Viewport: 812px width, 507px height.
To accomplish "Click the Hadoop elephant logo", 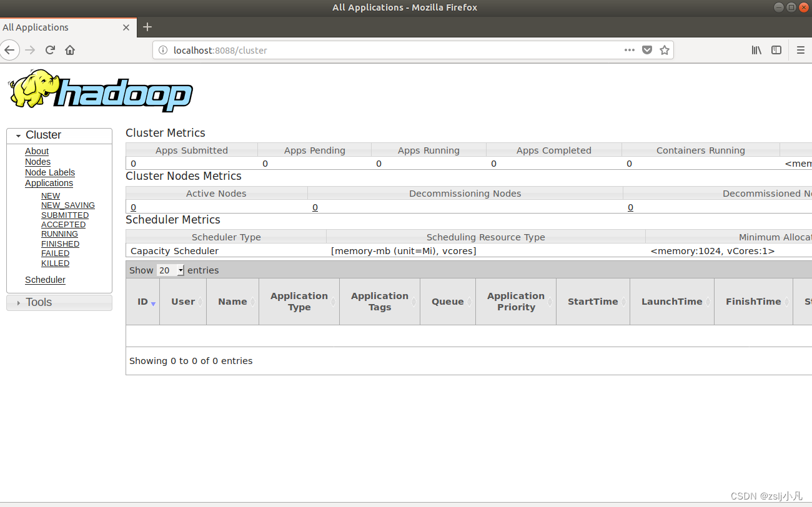I will tap(101, 91).
